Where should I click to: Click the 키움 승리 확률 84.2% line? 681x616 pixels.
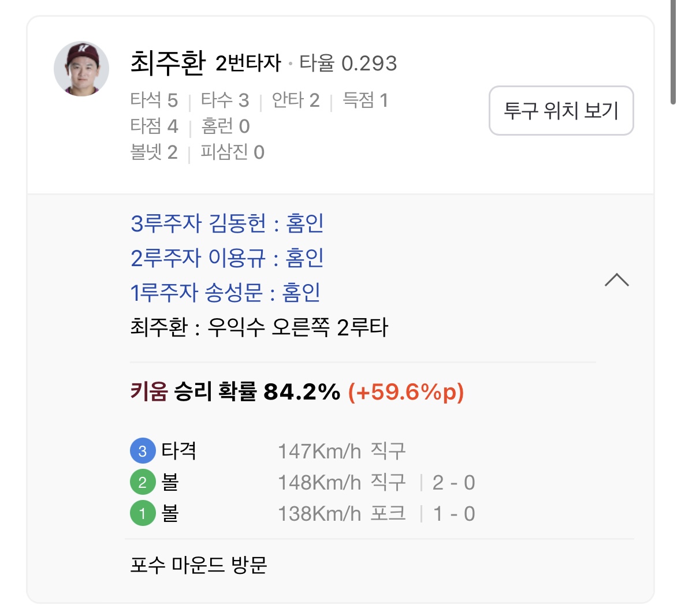tap(297, 392)
